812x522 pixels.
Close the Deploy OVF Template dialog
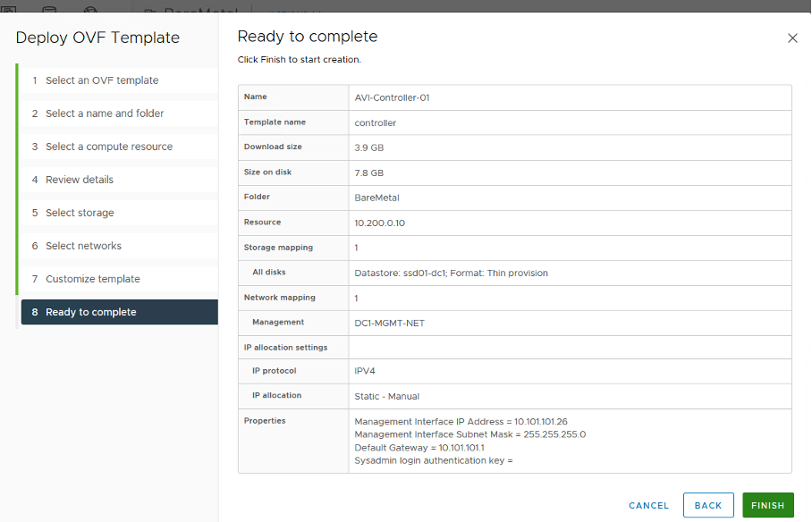tap(791, 38)
